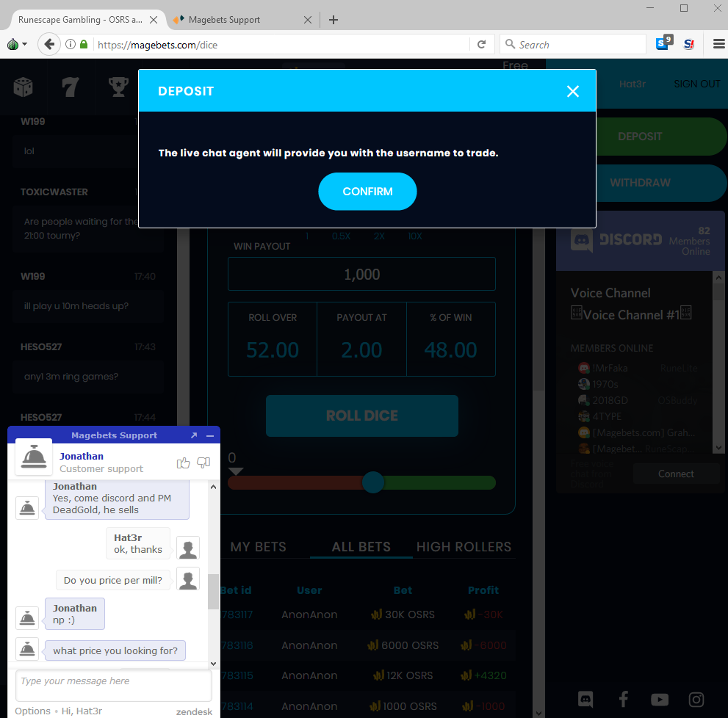
Task: Click the Payout At 2.00 value
Action: click(361, 350)
